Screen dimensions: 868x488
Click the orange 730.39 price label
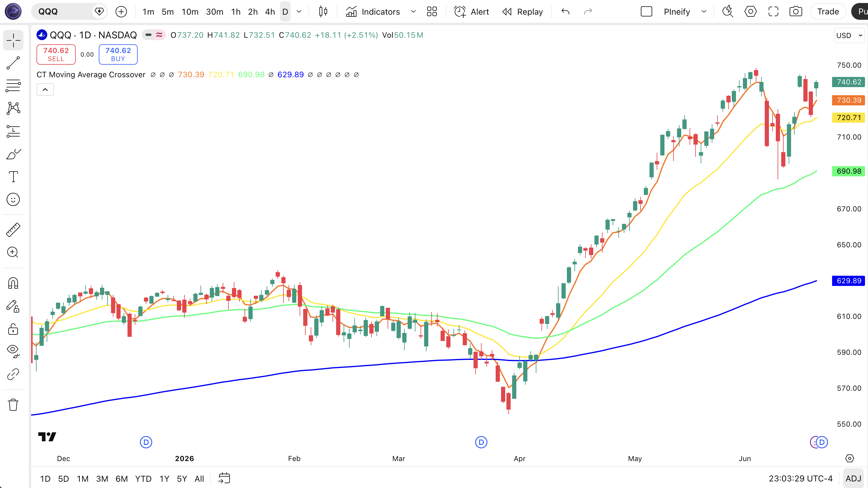[x=849, y=100]
